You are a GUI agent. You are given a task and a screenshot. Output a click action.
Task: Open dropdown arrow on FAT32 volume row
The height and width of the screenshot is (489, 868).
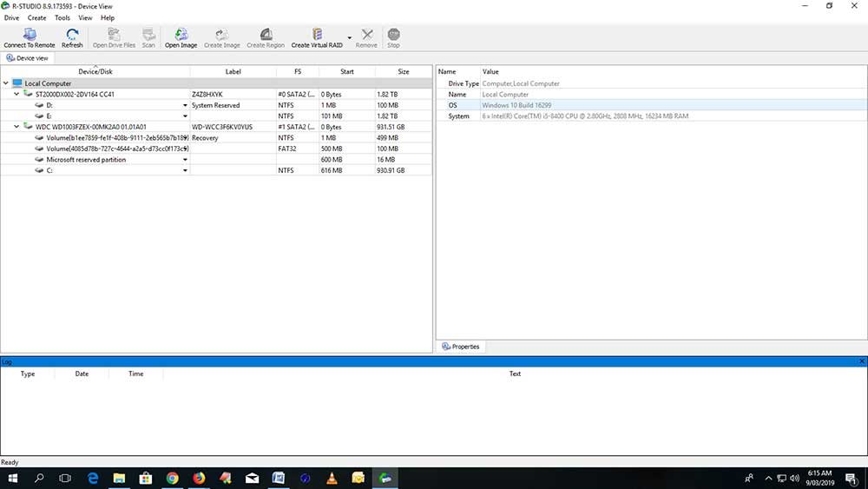tap(186, 149)
